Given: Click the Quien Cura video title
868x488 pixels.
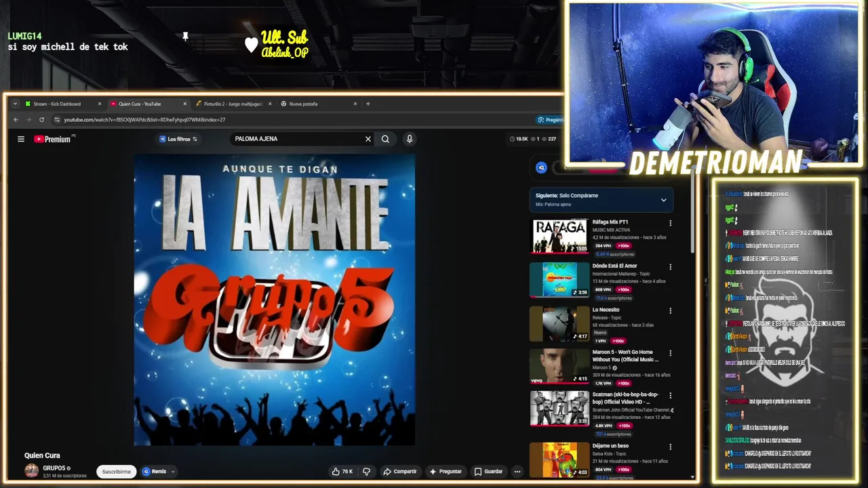Looking at the screenshot, I should (42, 455).
